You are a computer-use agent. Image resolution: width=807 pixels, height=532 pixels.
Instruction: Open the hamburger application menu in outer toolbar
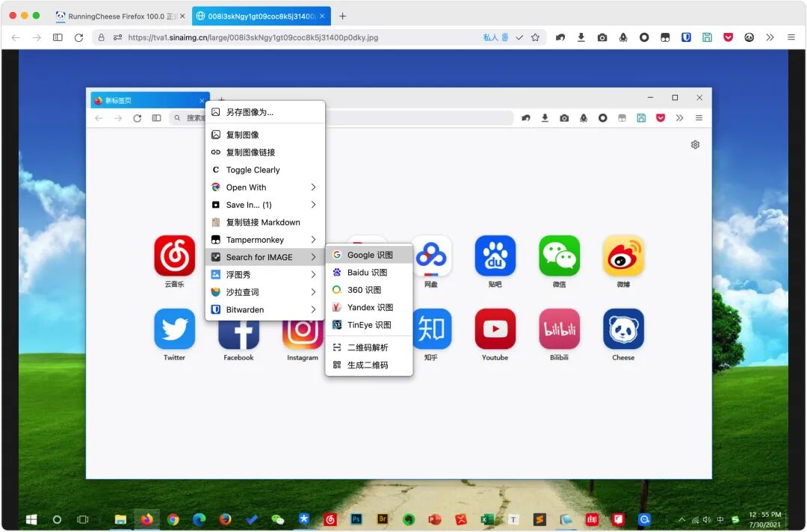(791, 37)
